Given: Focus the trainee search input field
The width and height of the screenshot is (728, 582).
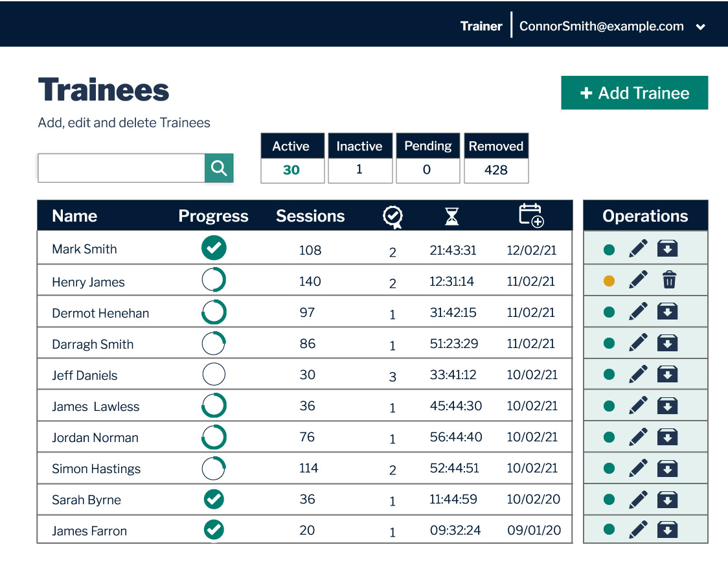Looking at the screenshot, I should (122, 169).
